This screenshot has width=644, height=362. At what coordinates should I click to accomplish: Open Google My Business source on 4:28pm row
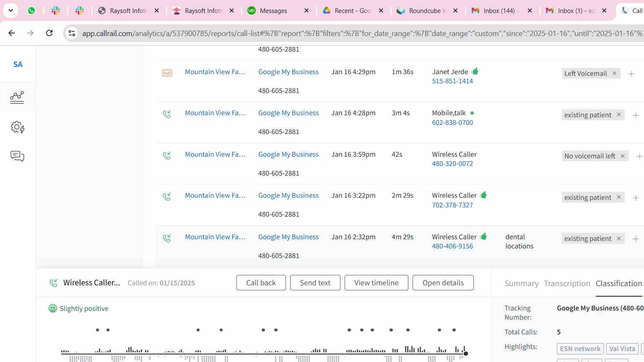pyautogui.click(x=288, y=113)
